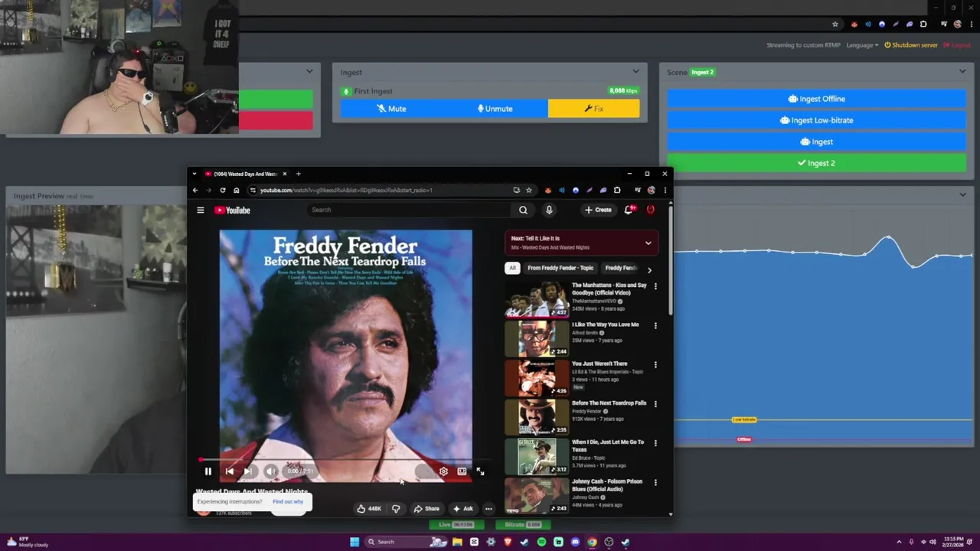Collapse the Scene panel chevron
This screenshot has height=551, width=980.
click(x=962, y=72)
